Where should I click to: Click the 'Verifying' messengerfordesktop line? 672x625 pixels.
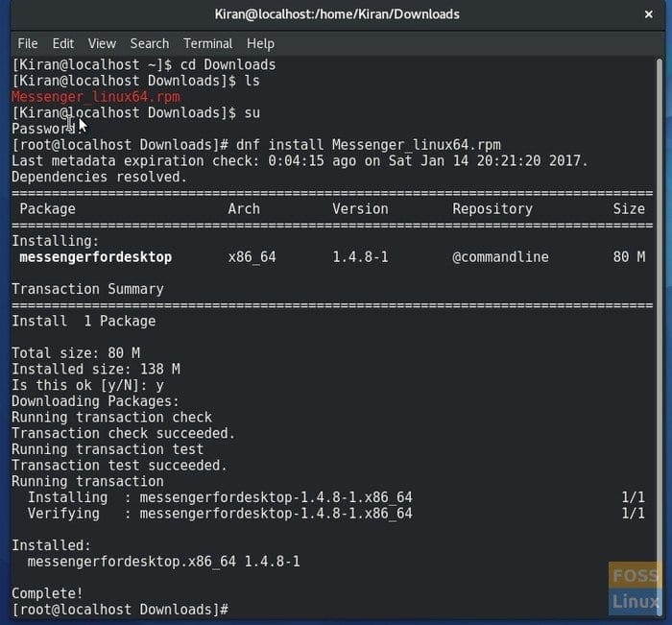point(336,514)
